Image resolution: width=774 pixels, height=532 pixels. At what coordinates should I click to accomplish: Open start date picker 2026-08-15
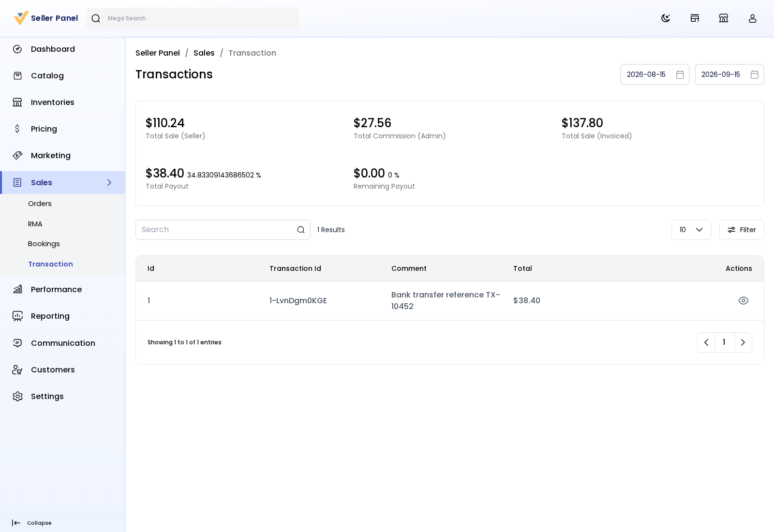[x=655, y=74]
